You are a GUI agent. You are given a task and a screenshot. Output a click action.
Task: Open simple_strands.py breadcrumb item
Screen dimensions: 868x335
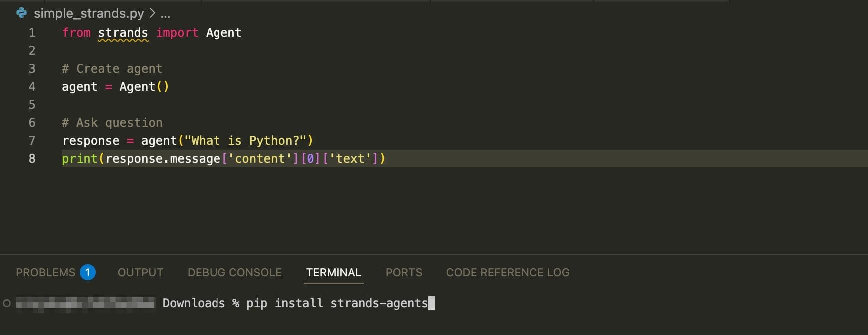(89, 13)
